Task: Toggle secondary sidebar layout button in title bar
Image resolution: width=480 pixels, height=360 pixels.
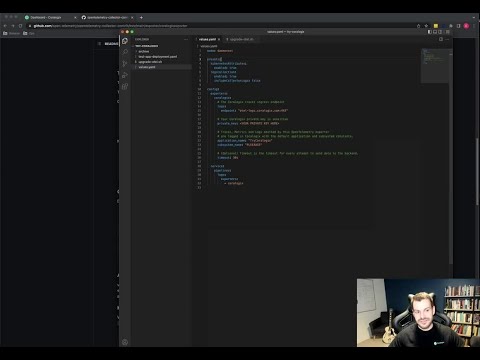Action: tap(440, 32)
